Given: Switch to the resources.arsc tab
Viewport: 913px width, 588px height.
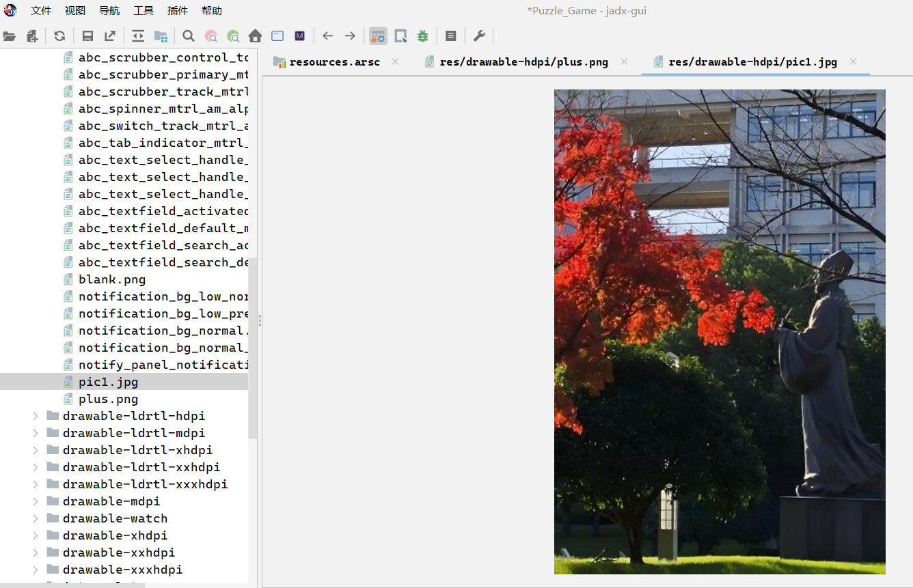Looking at the screenshot, I should pos(334,62).
